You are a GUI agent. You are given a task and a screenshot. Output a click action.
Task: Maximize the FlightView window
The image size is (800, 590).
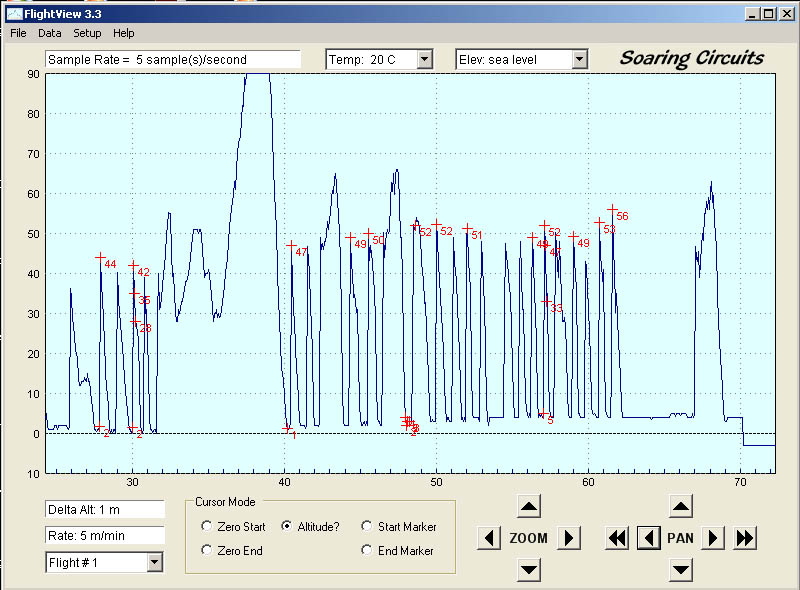[768, 14]
